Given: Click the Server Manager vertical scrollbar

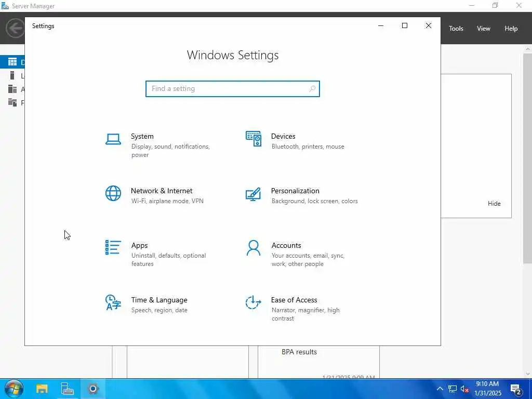Looking at the screenshot, I should (x=528, y=158).
